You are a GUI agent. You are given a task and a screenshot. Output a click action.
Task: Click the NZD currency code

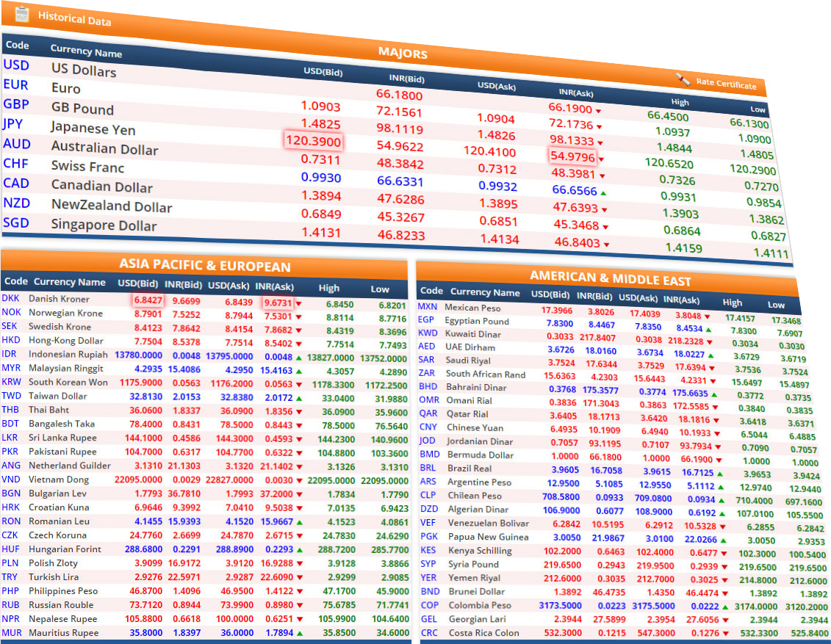click(x=17, y=203)
